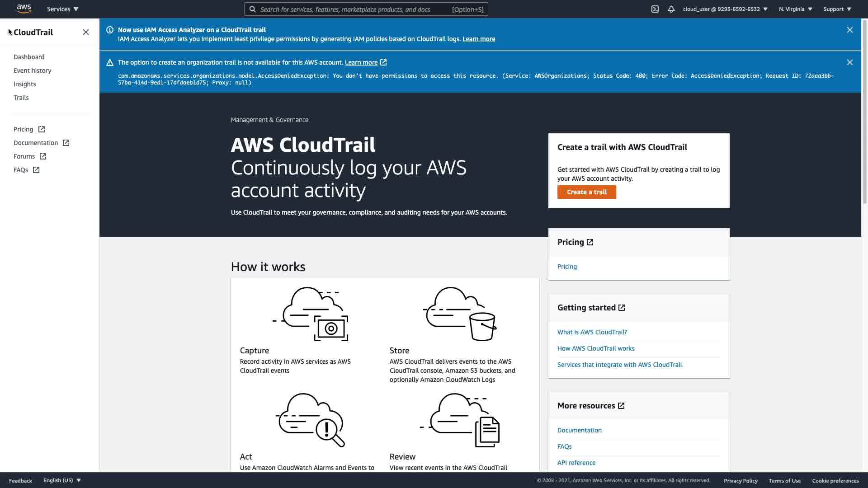Viewport: 868px width, 488px height.
Task: Expand the Support menu
Action: (x=837, y=9)
